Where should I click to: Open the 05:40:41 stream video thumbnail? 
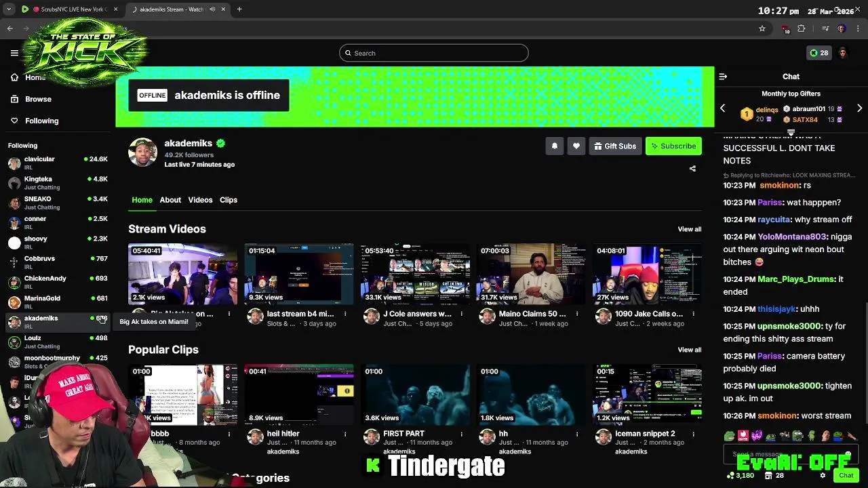click(x=183, y=274)
